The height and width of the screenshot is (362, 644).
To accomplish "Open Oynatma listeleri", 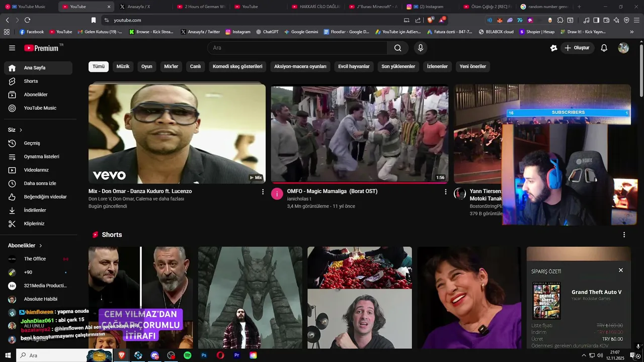I will pyautogui.click(x=38, y=156).
